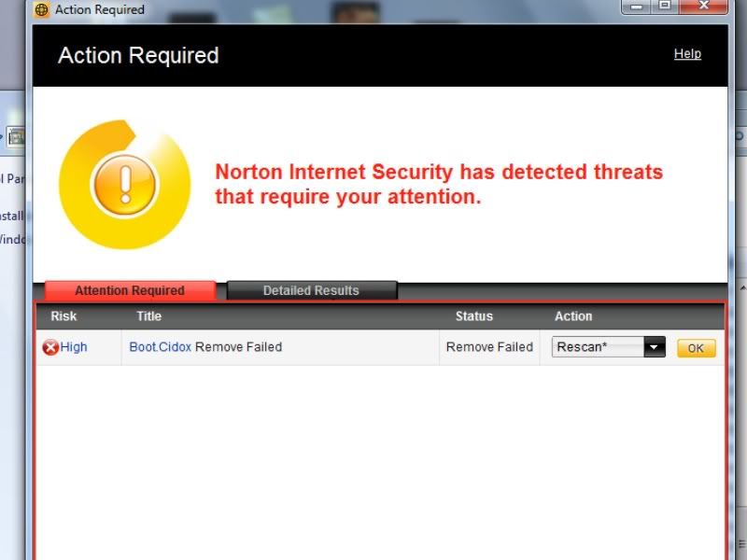
Task: Close the Action Required window
Action: (704, 7)
